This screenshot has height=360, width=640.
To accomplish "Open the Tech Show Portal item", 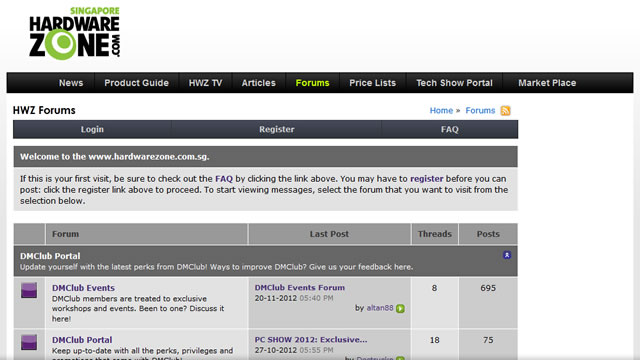I will coord(454,83).
